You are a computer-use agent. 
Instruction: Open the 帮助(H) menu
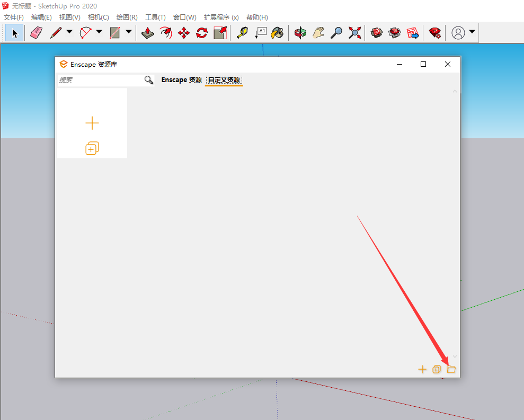tap(257, 17)
